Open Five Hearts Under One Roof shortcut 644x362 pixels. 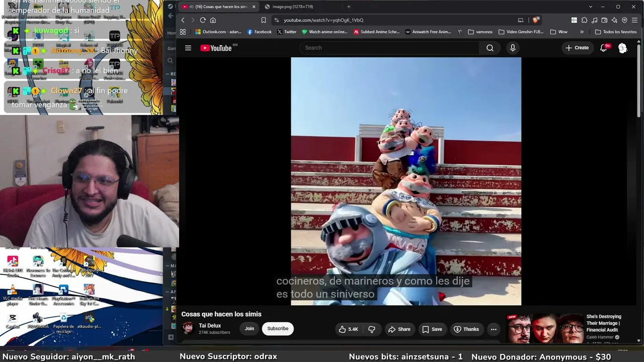[x=38, y=295]
